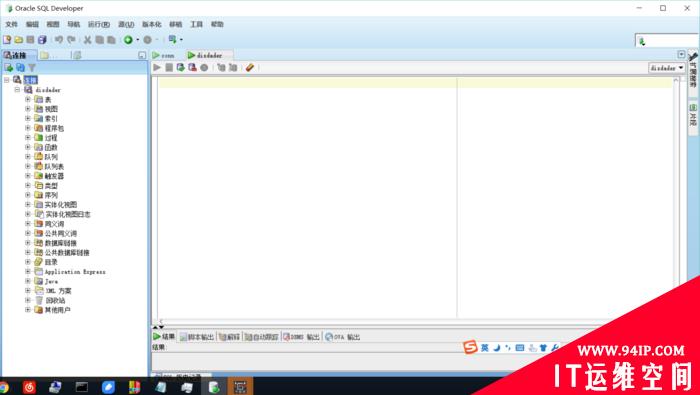Open the 导航 menu
The height and width of the screenshot is (395, 700).
pos(74,24)
